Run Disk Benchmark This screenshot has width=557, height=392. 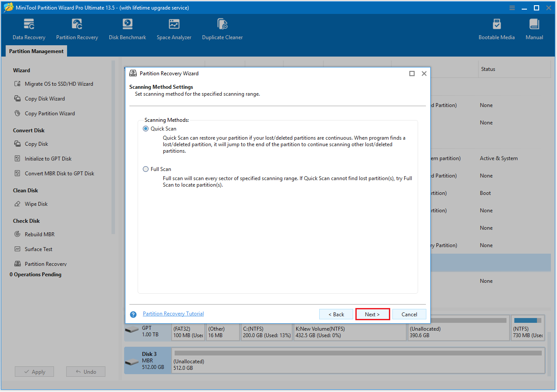(x=127, y=28)
